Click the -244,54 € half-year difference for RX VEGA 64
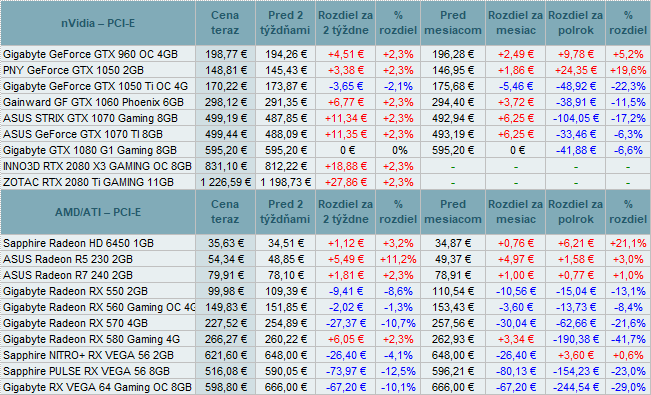 pyautogui.click(x=575, y=387)
